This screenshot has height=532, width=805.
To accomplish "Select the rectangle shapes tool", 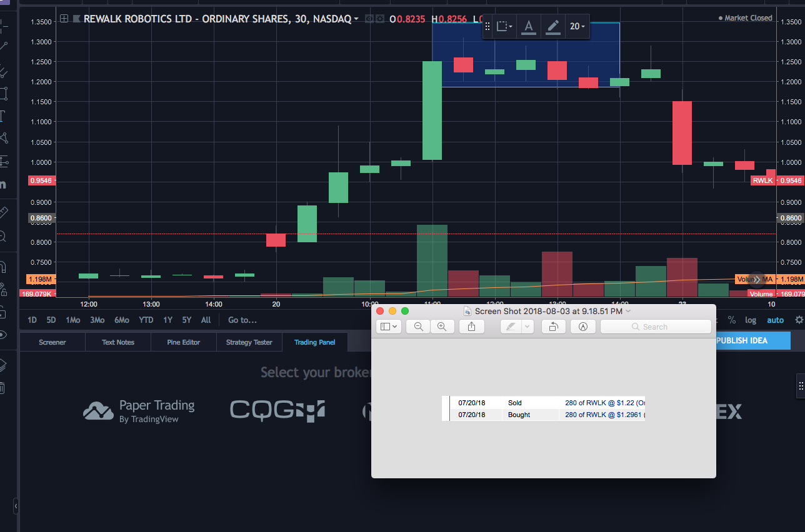I will click(3, 94).
